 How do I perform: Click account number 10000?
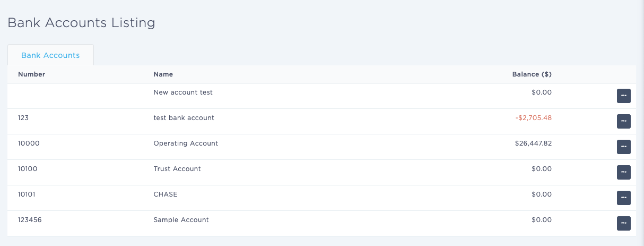pyautogui.click(x=29, y=143)
